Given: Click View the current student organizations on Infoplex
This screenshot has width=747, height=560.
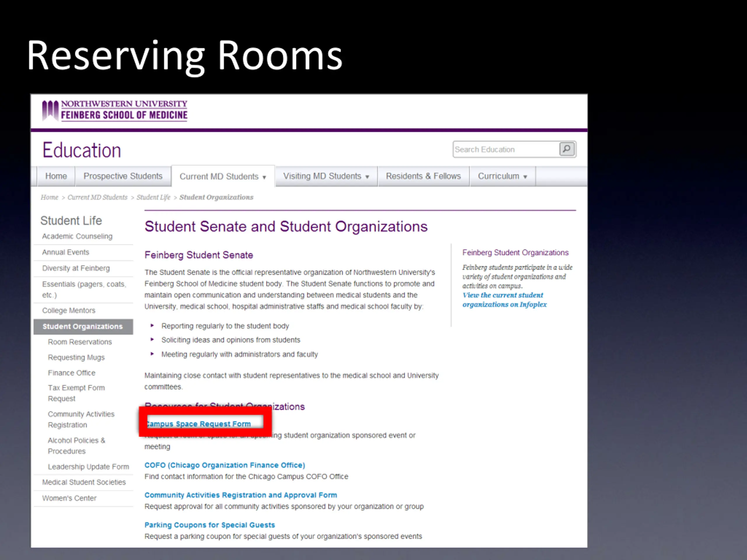Looking at the screenshot, I should click(x=504, y=300).
